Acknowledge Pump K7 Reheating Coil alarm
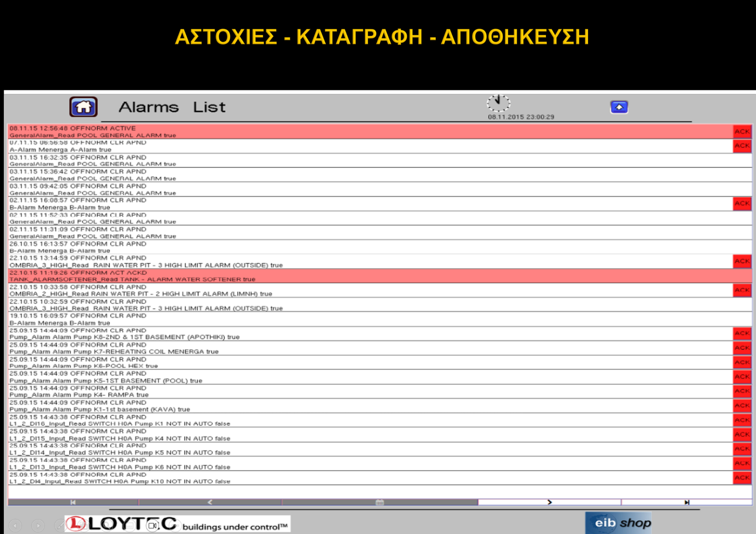Viewport: 756px width, 534px height. tap(742, 348)
